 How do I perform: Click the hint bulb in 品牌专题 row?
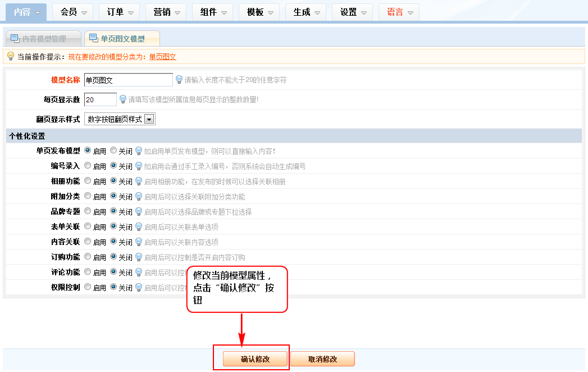[x=139, y=211]
